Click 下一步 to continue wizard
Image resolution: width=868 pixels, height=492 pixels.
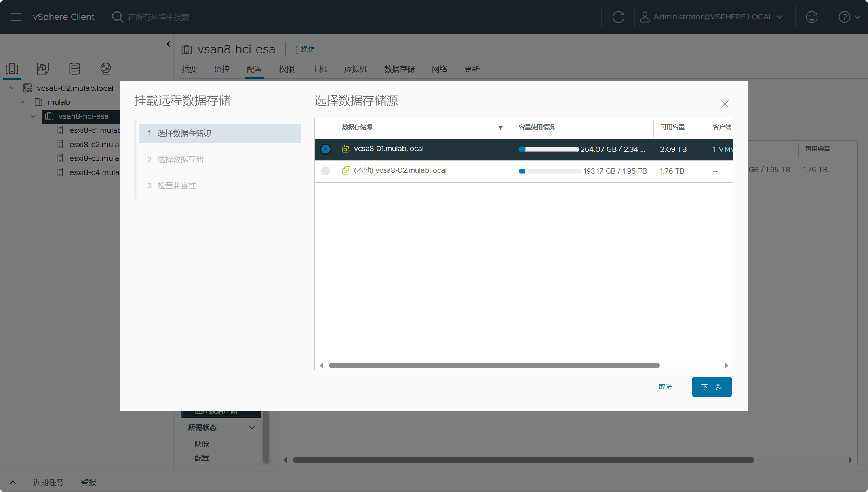(712, 387)
